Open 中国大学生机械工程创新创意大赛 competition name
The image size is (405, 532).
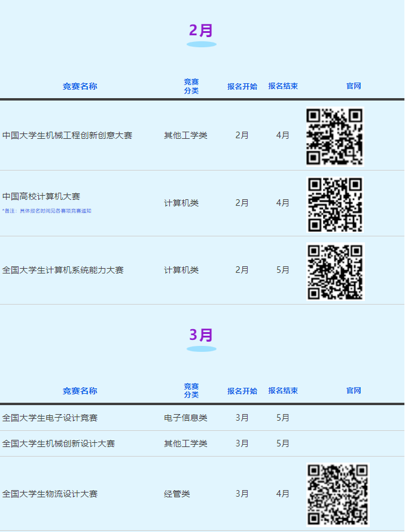click(67, 136)
